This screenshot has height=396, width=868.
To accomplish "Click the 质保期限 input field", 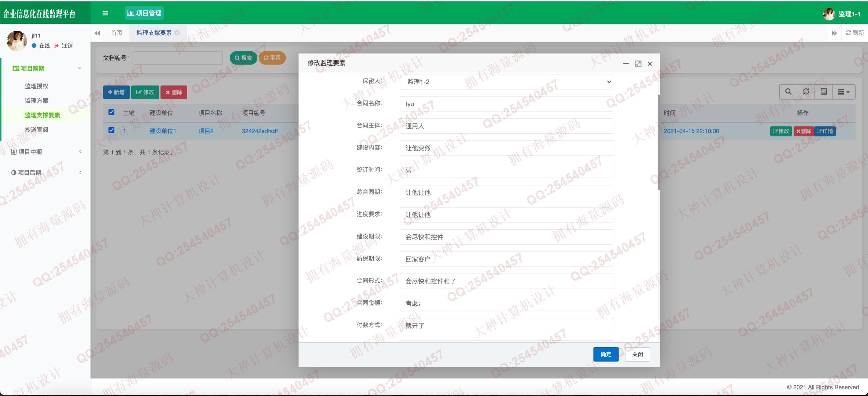I will point(506,259).
